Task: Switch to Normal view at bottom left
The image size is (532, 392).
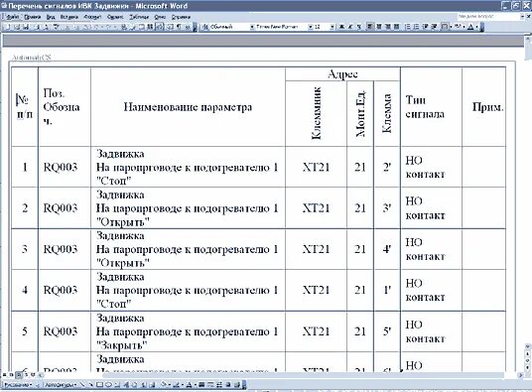Action: (5, 375)
